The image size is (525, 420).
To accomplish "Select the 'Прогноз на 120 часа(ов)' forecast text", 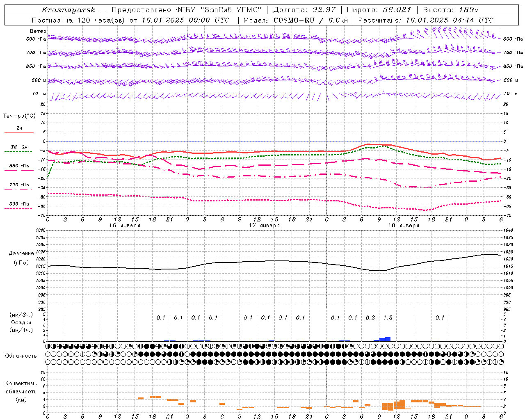I will coord(79,20).
